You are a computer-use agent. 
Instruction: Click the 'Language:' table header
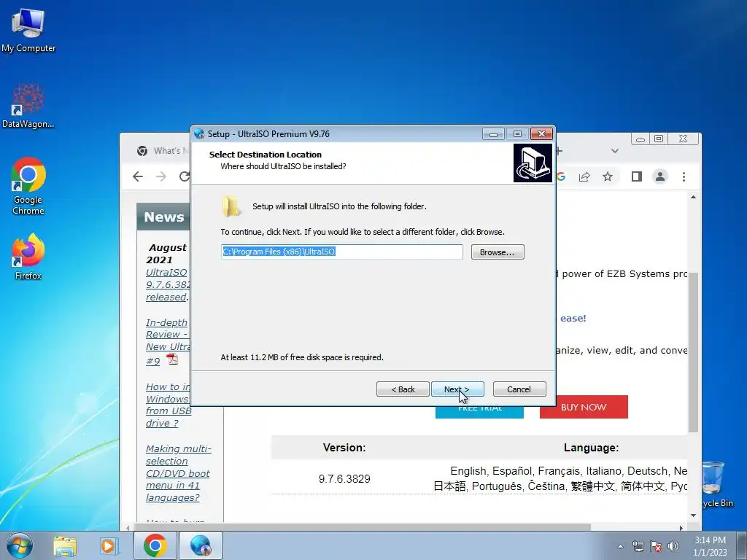(591, 448)
